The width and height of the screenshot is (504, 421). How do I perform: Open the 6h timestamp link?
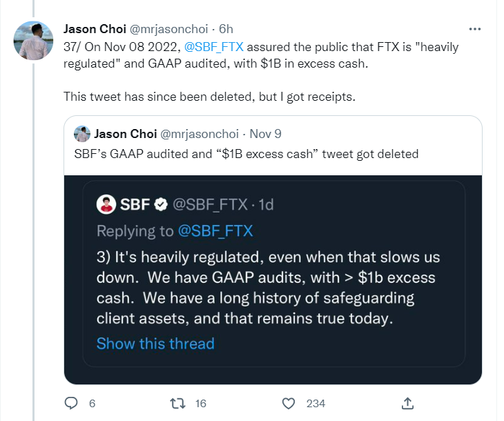(x=226, y=29)
